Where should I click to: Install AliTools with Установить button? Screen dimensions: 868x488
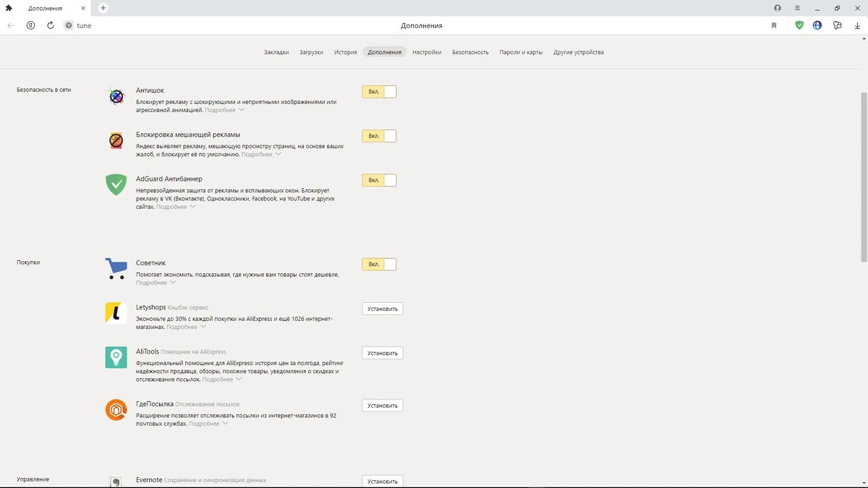click(x=383, y=353)
